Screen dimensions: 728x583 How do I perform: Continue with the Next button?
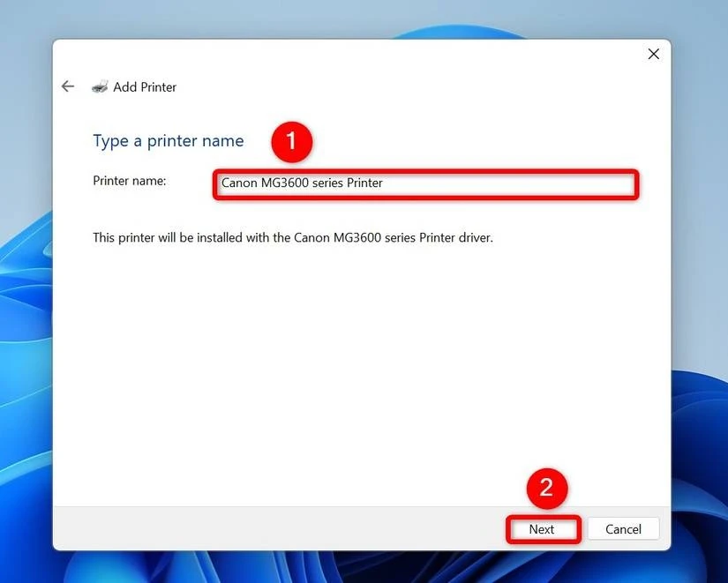[542, 529]
